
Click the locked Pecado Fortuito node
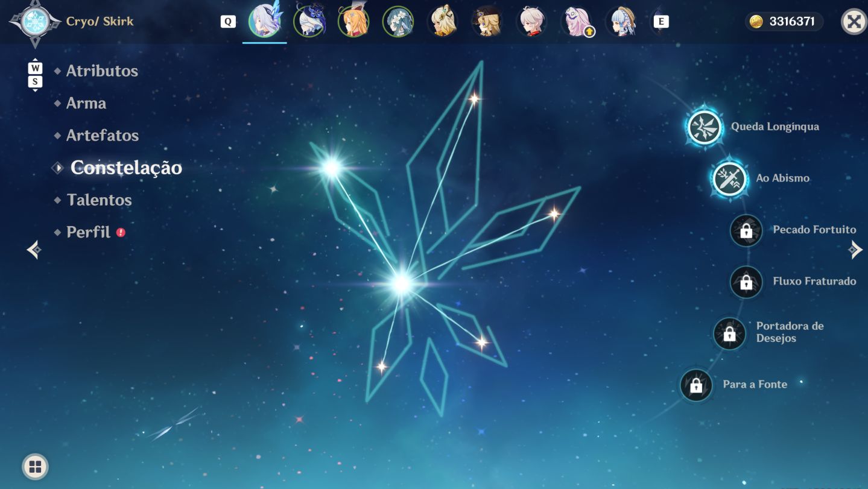746,230
